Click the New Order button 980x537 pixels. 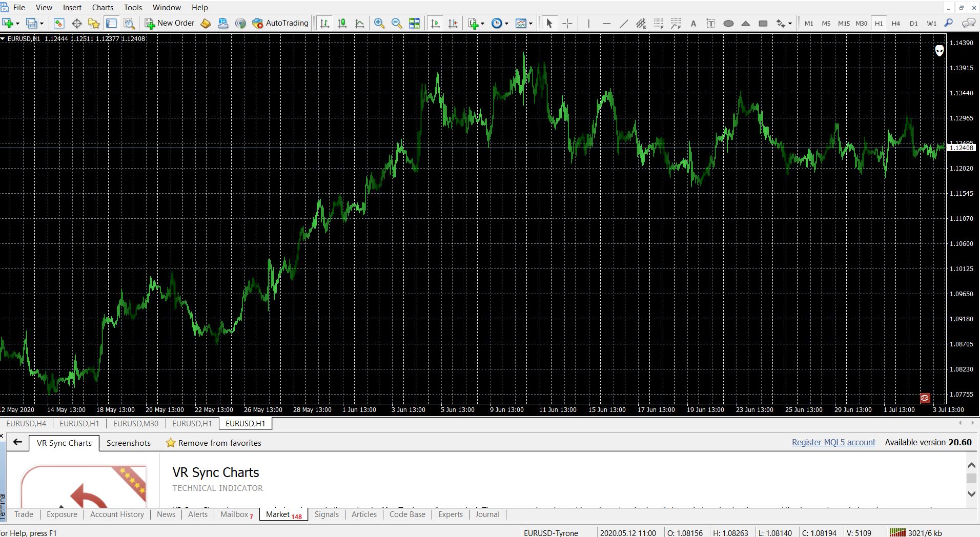click(170, 23)
